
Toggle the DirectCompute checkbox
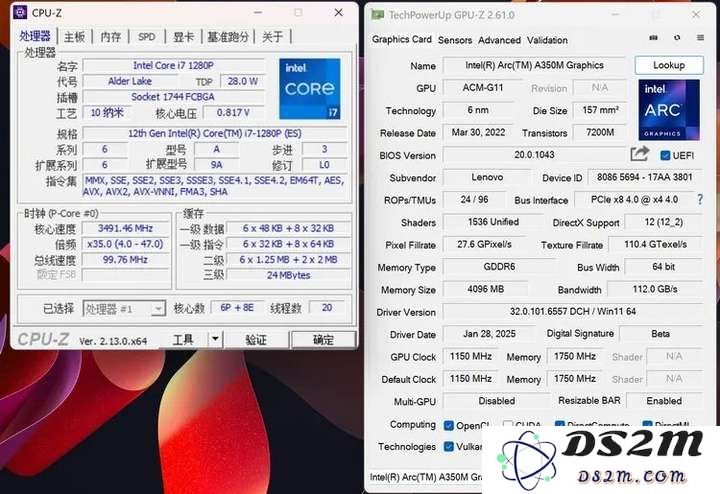559,425
